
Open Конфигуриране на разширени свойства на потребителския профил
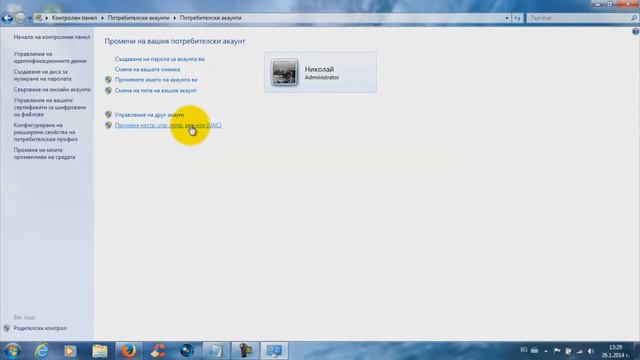pos(45,132)
